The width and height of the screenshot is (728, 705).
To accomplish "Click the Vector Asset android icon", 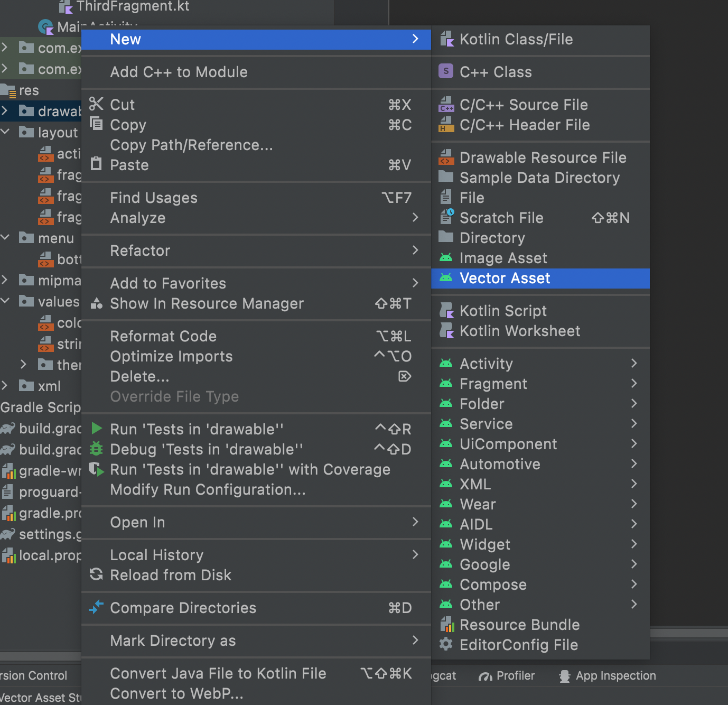I will point(446,278).
